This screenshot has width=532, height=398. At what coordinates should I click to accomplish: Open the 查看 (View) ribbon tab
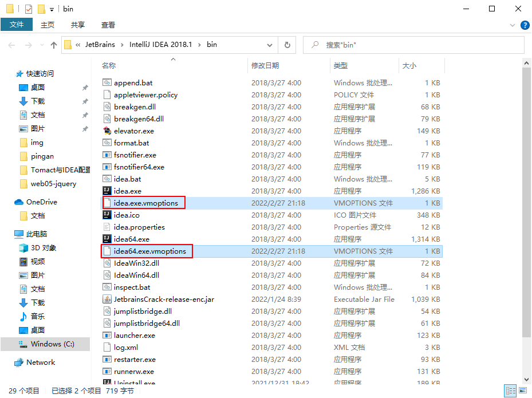point(108,25)
